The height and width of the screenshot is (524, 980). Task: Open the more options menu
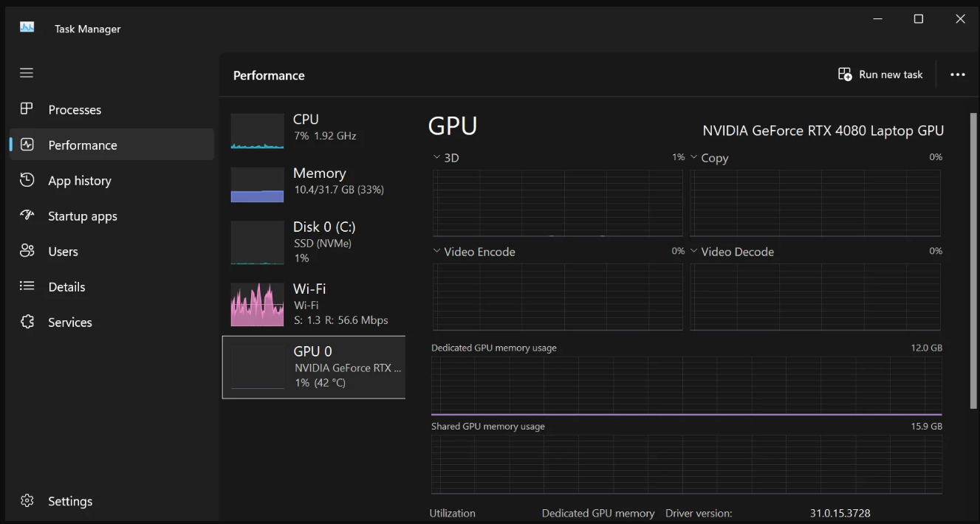(958, 74)
